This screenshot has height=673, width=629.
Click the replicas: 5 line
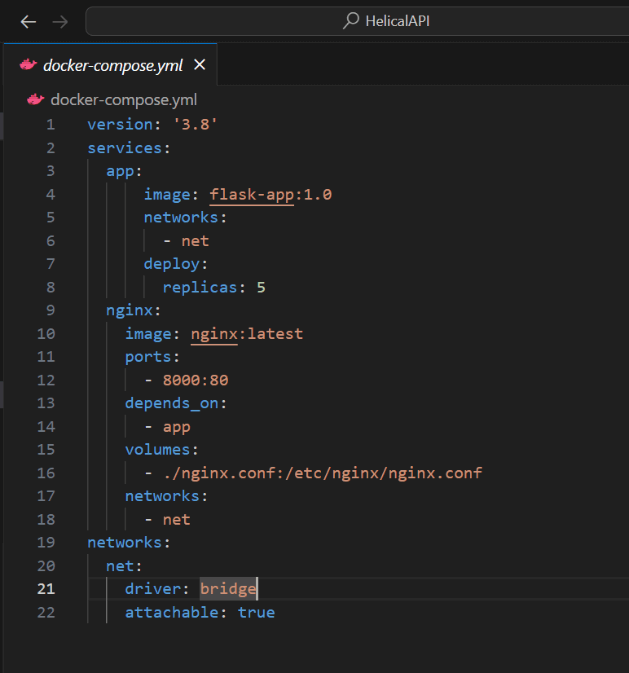click(214, 287)
